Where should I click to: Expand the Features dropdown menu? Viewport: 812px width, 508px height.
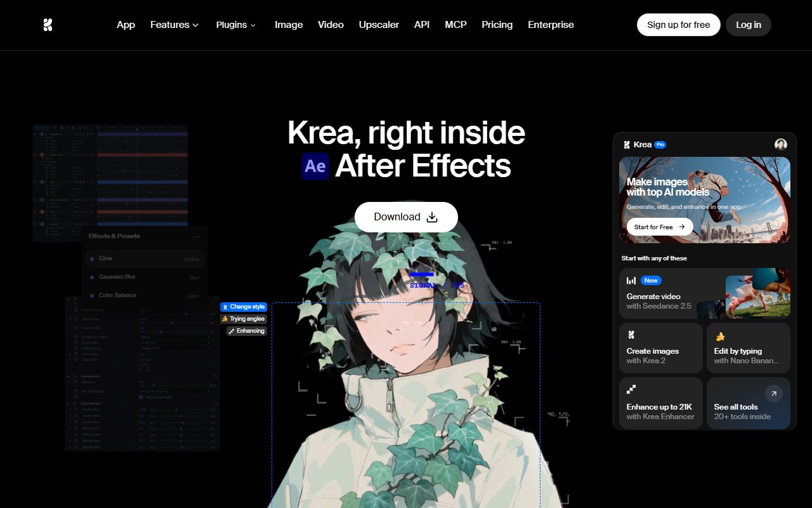pyautogui.click(x=174, y=25)
